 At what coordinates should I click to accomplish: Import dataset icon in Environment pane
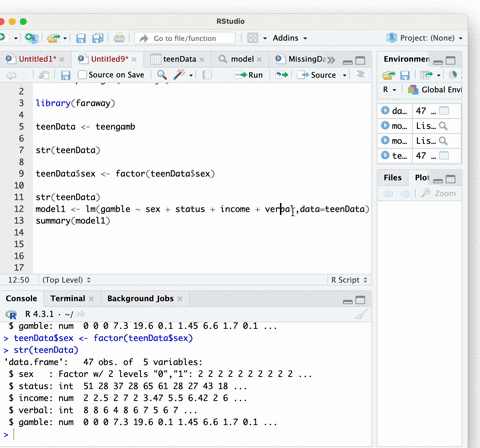[x=426, y=75]
